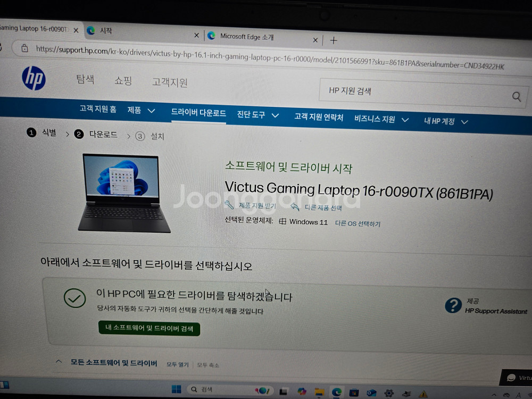Expand the 제품 dropdown menu
The image size is (532, 399).
(151, 111)
